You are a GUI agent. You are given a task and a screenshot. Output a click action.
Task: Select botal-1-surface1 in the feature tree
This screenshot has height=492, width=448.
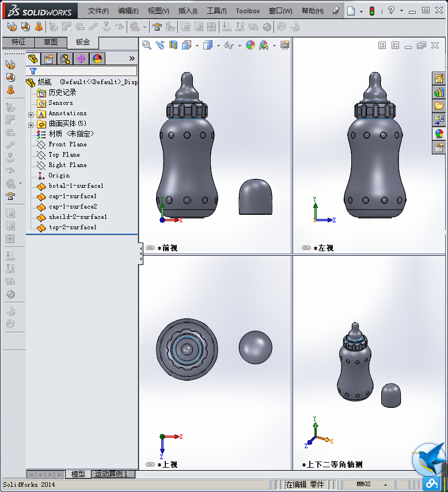tap(76, 186)
